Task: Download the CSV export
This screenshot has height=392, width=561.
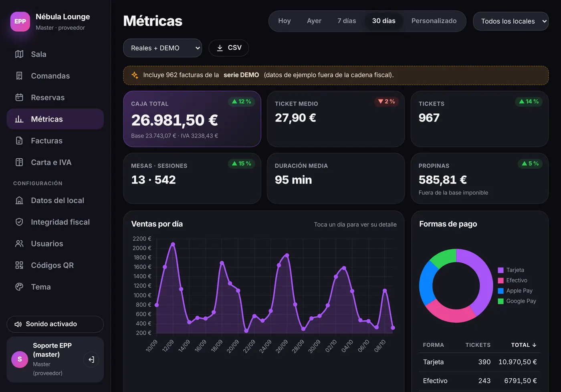Action: point(229,48)
